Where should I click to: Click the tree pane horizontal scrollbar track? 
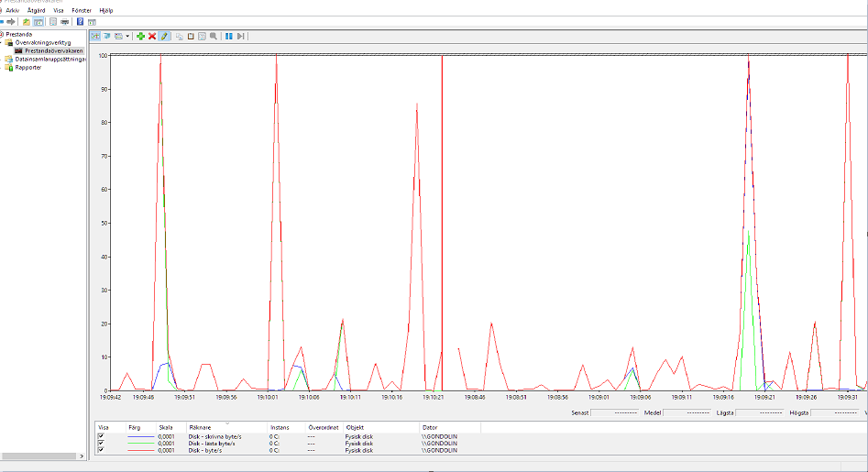point(38,456)
